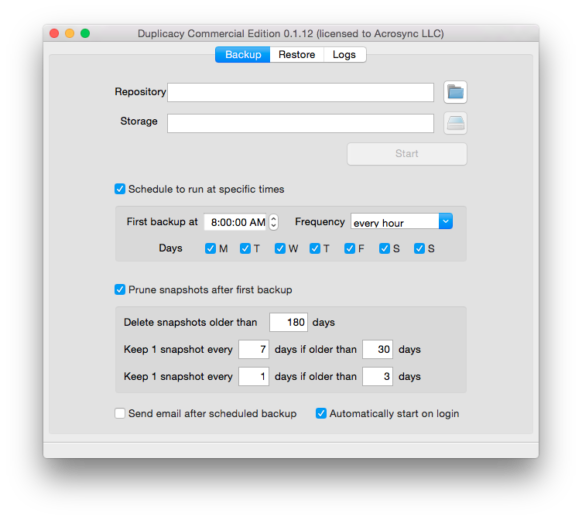The width and height of the screenshot is (582, 520).
Task: Uncheck Schedule to run at specific times
Action: point(120,189)
